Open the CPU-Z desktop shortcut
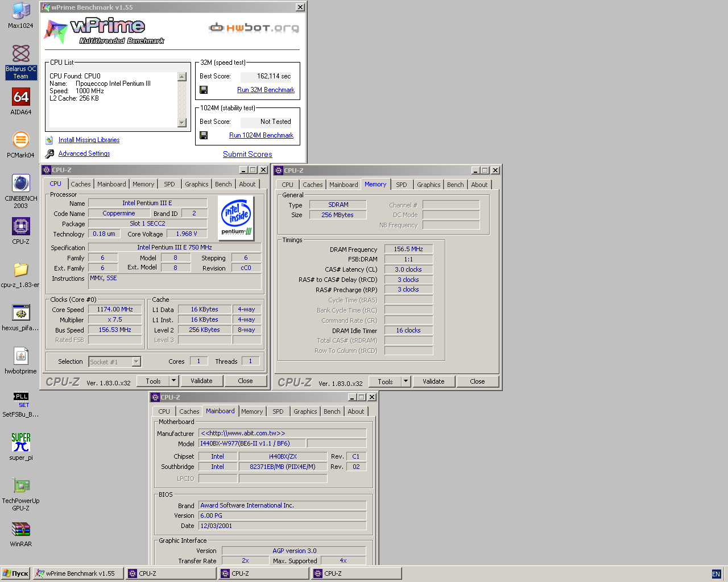728x582 pixels. pyautogui.click(x=21, y=231)
